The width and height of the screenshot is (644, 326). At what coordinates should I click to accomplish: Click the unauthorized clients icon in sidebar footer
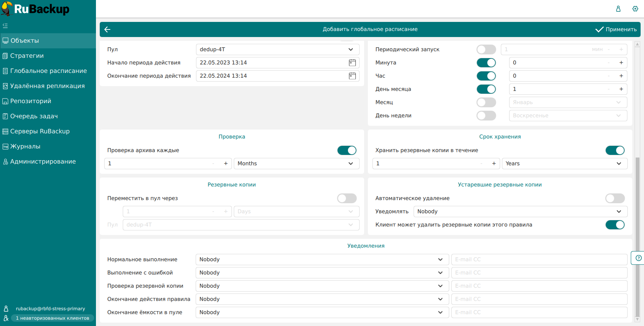[x=6, y=318]
